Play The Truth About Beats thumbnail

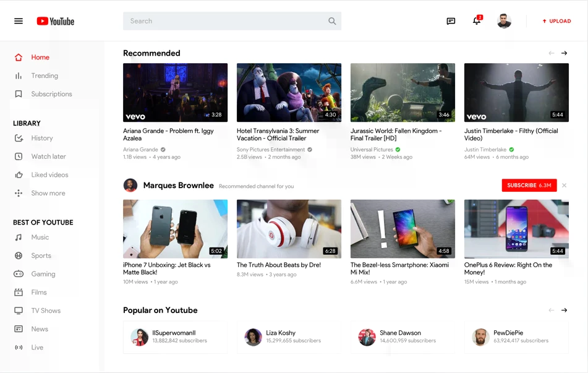click(289, 229)
